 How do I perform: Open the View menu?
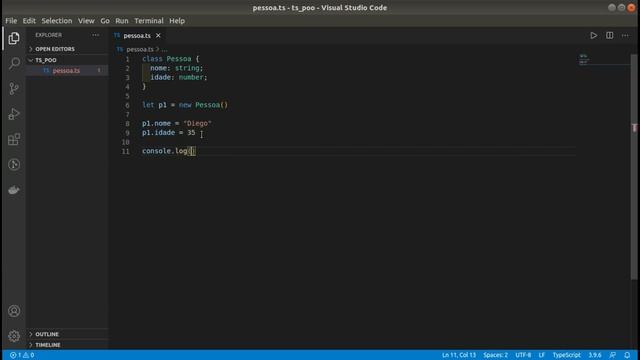click(x=86, y=20)
